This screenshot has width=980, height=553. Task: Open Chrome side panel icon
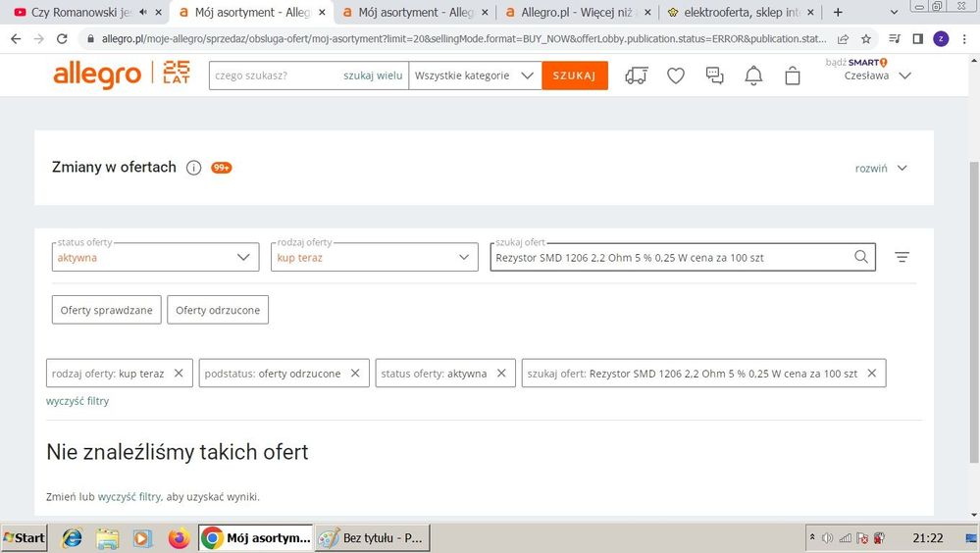917,39
